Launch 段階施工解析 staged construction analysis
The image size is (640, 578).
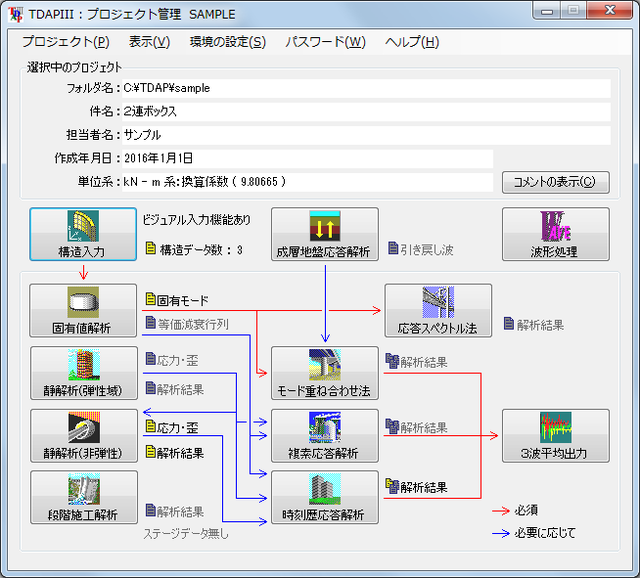point(84,497)
